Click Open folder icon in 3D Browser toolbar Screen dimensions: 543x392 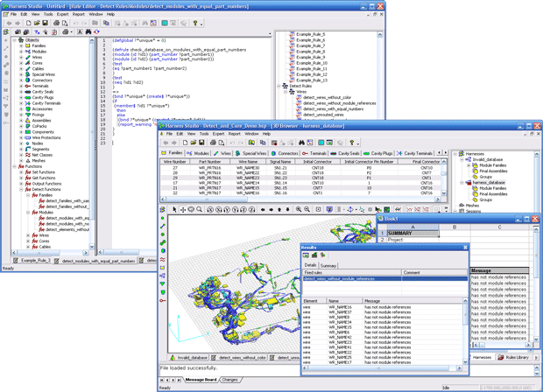click(194, 143)
